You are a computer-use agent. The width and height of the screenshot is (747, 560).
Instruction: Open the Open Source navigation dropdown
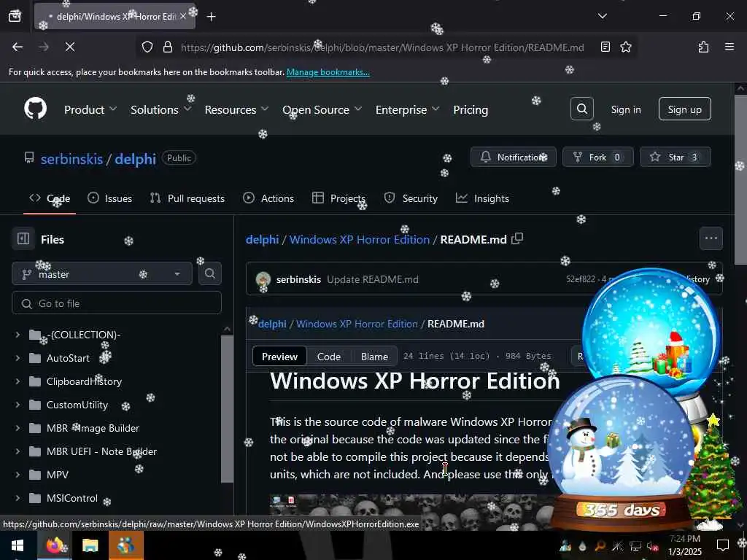[322, 109]
